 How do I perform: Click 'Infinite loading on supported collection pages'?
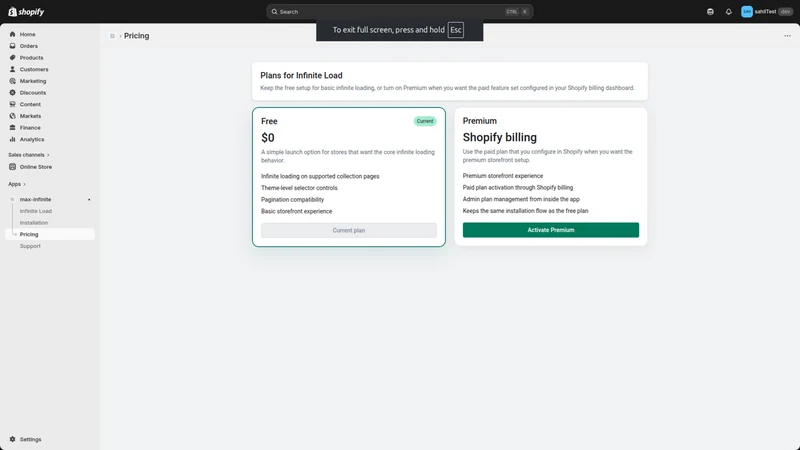[x=320, y=177]
